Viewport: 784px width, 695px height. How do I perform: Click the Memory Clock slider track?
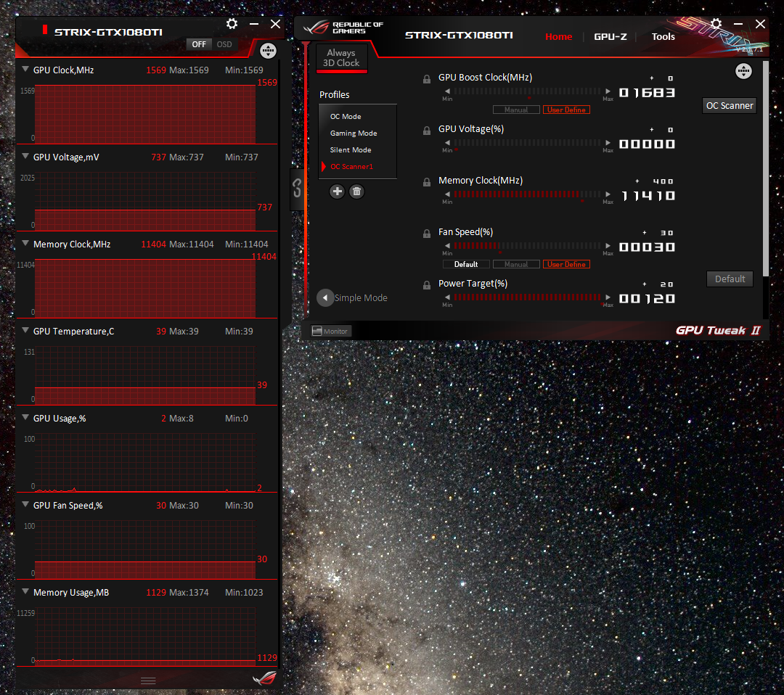click(x=527, y=195)
